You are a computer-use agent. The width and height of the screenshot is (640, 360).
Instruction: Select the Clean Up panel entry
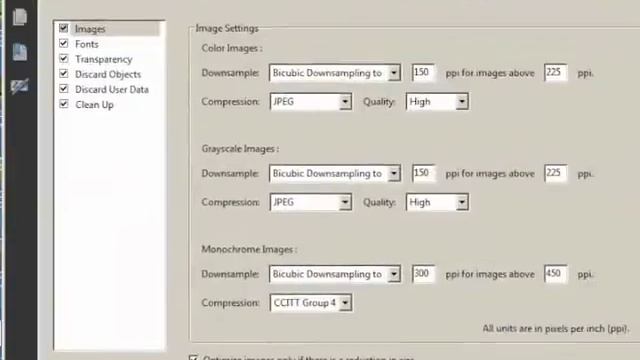94,104
